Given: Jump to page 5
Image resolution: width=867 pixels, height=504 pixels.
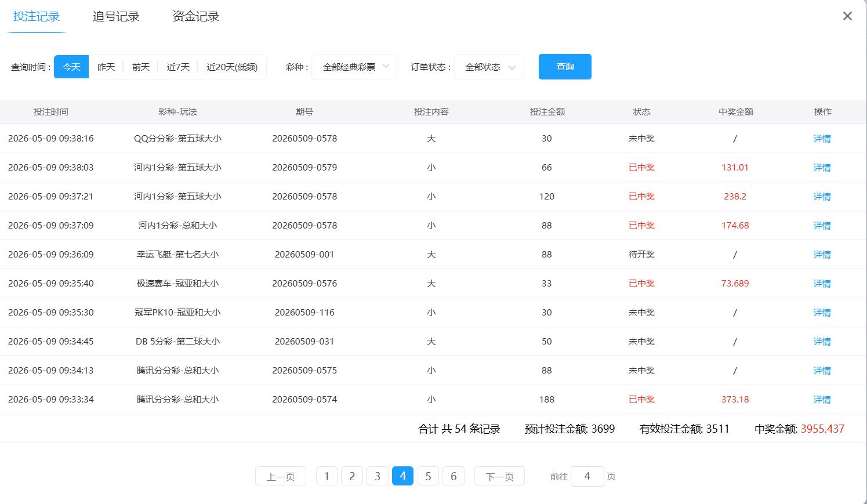Looking at the screenshot, I should pos(428,476).
